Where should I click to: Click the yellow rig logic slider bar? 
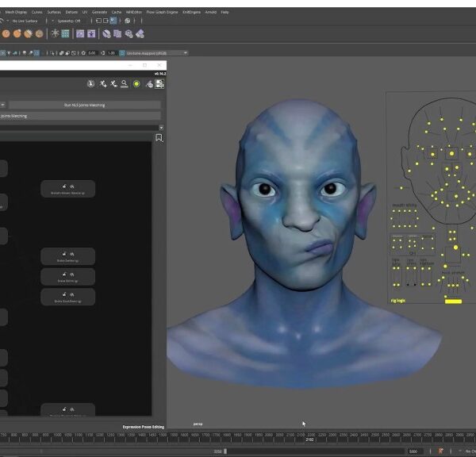[453, 301]
